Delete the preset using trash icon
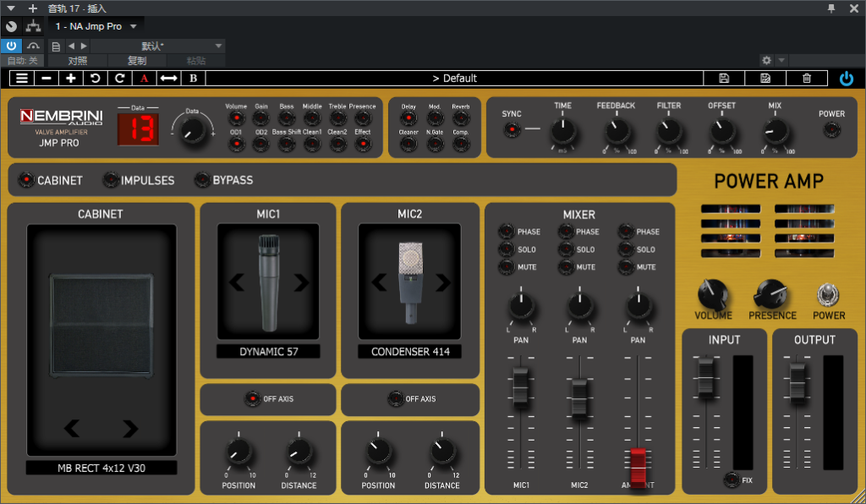This screenshot has width=866, height=504. tap(807, 79)
